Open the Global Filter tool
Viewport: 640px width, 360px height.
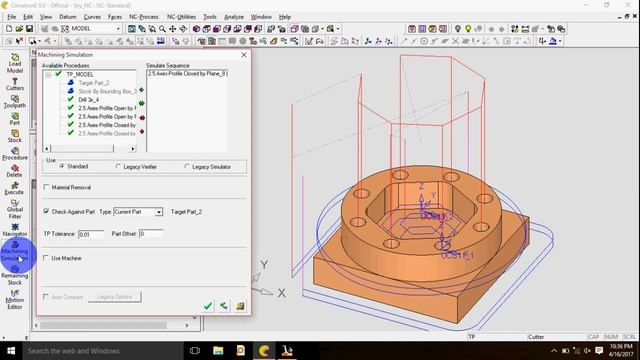click(15, 209)
